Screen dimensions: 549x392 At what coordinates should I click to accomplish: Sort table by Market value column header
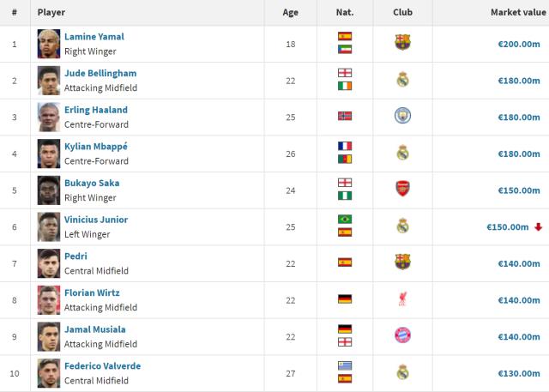click(x=515, y=13)
